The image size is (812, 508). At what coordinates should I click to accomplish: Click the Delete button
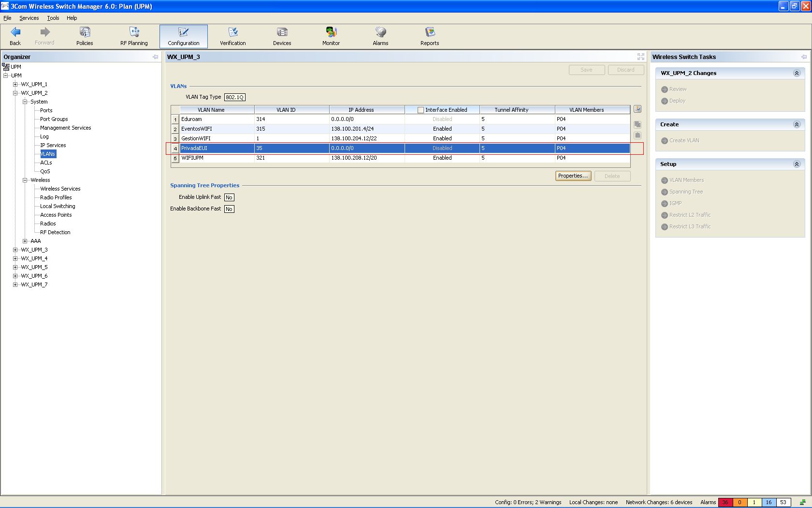(x=612, y=176)
